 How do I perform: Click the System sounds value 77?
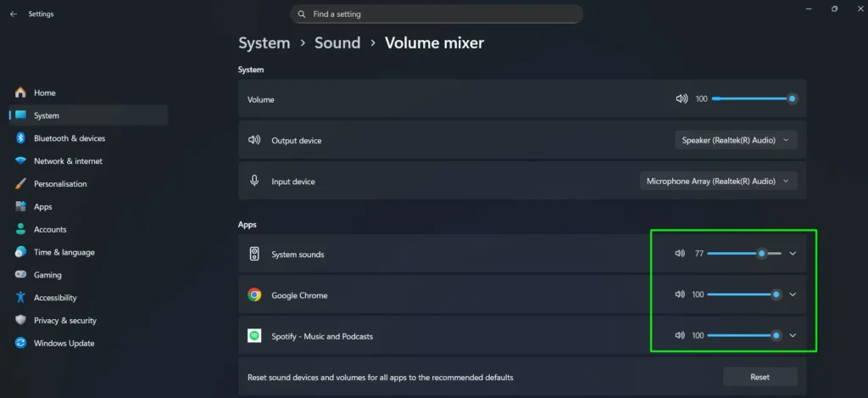click(x=699, y=254)
